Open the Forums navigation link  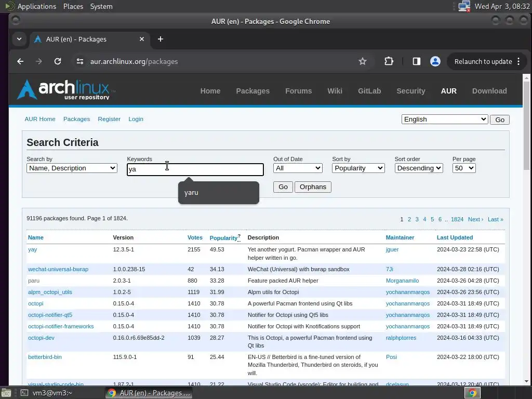pyautogui.click(x=299, y=91)
